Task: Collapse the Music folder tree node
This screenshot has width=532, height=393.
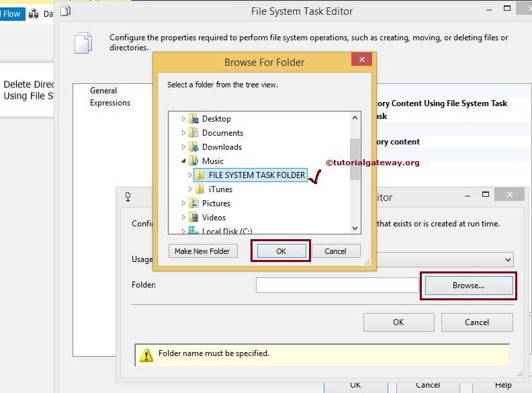Action: (183, 161)
